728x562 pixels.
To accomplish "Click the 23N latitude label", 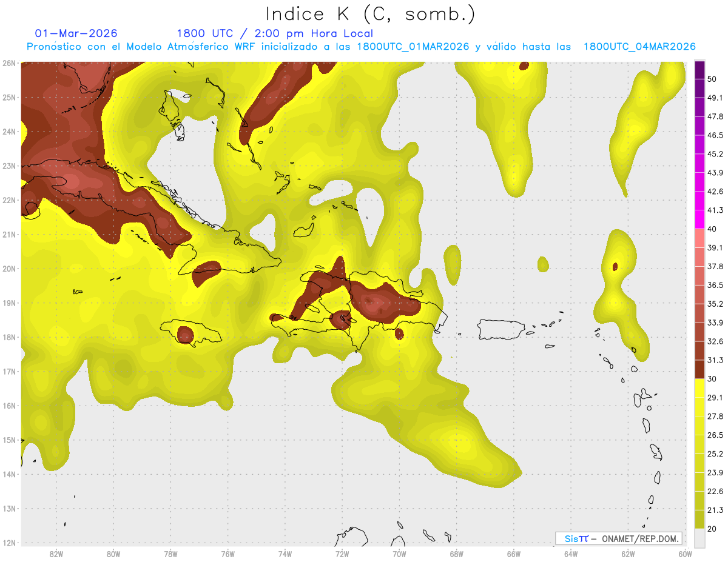I will 9,166.
